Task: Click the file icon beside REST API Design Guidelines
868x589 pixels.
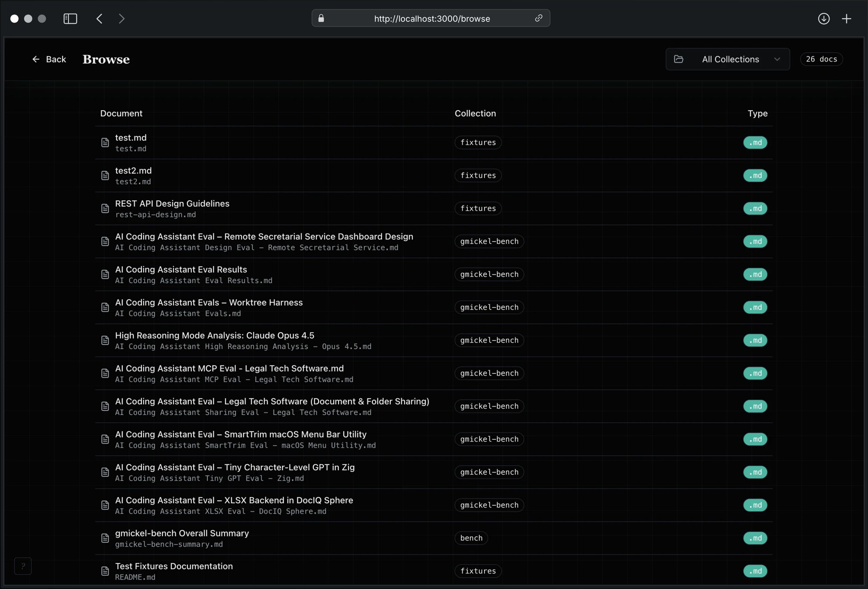Action: point(105,209)
